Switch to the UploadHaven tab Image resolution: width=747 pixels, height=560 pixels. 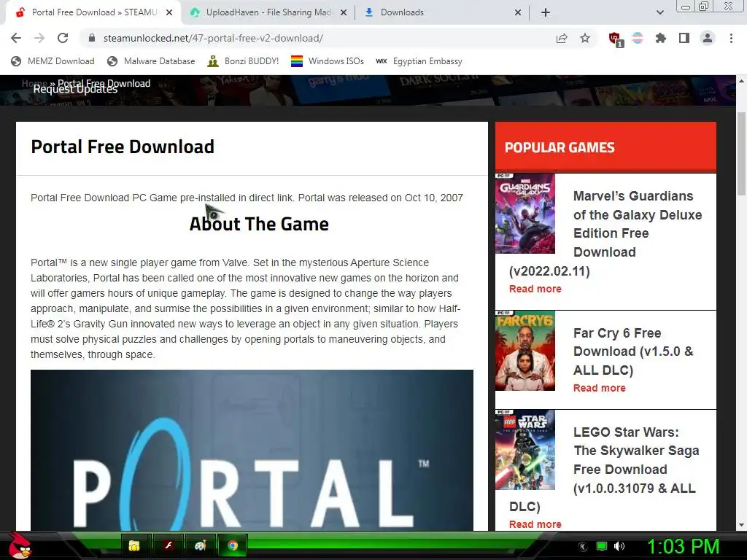261,12
